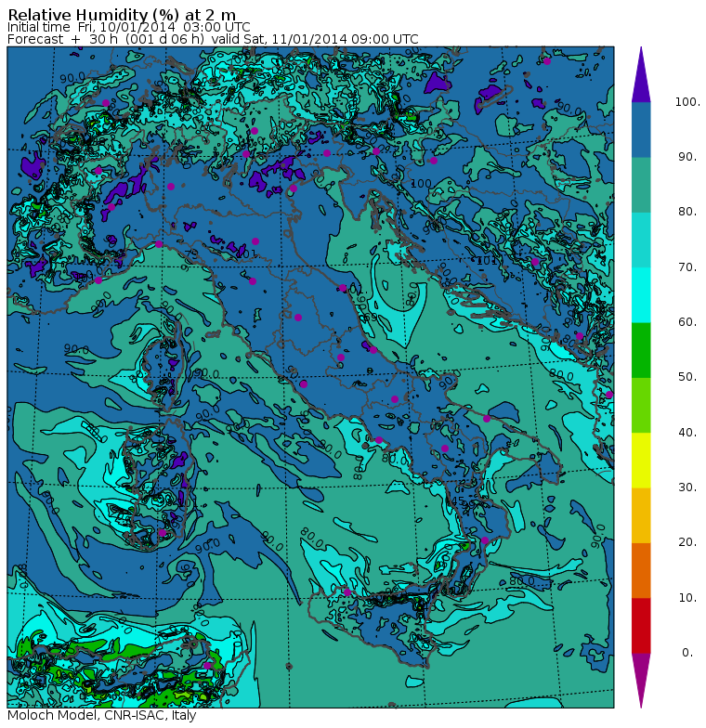This screenshot has height=728, width=706.
Task: Click the '101' contour label on the map
Action: click(x=487, y=260)
